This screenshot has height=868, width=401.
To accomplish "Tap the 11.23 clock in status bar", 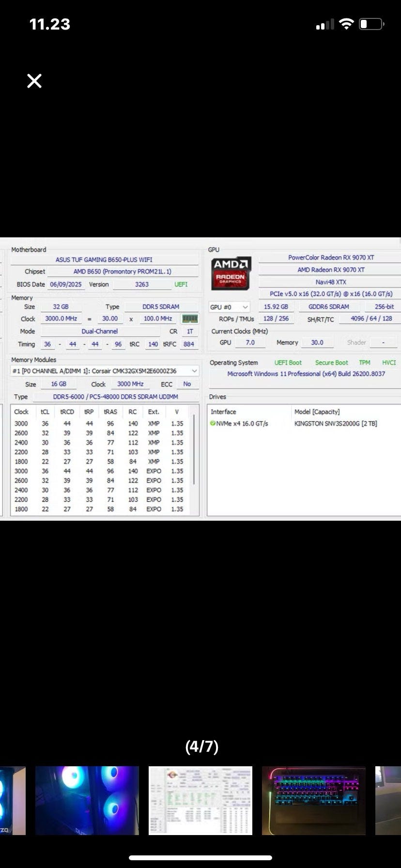I will 50,24.
